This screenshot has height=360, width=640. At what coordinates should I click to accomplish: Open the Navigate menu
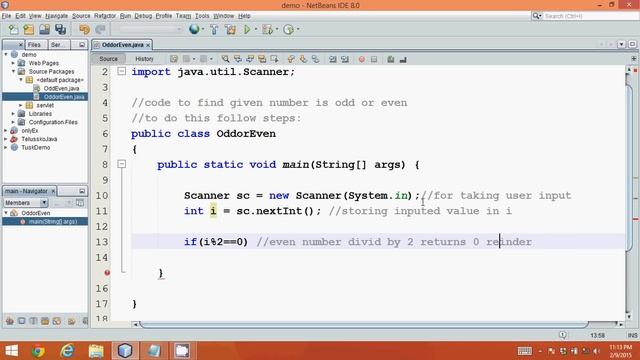coord(56,16)
